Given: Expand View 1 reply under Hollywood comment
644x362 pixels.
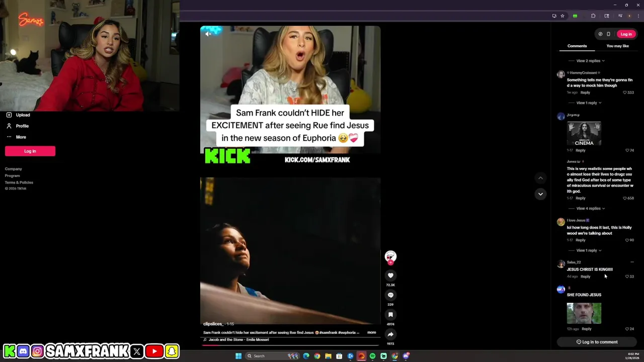Looking at the screenshot, I should point(589,250).
